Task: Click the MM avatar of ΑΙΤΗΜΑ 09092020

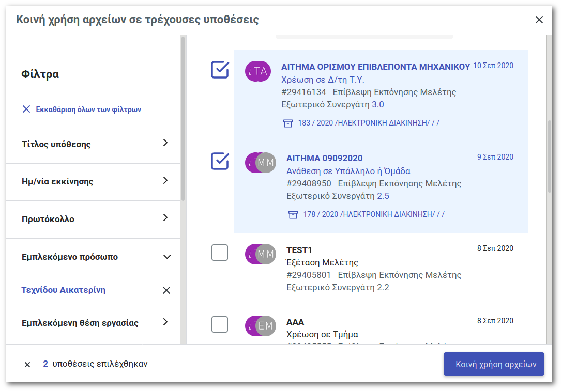Action: pos(266,163)
